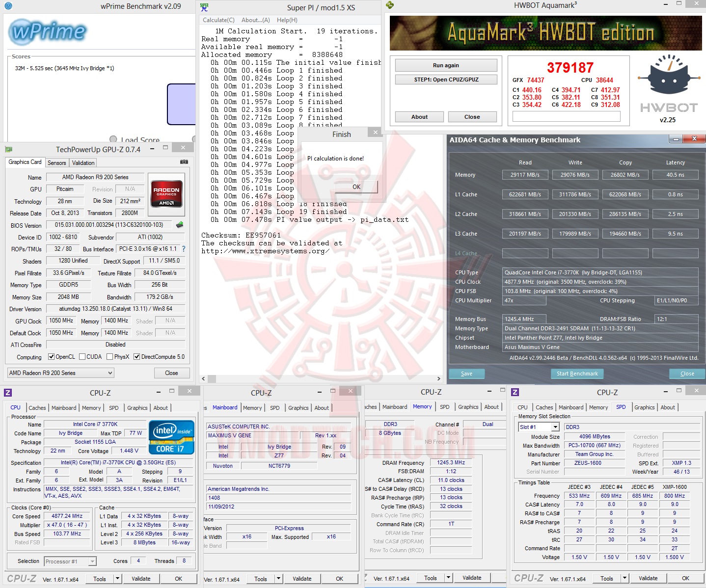Expand the Tools arrow in the CPU-Z Memory window

point(448,578)
